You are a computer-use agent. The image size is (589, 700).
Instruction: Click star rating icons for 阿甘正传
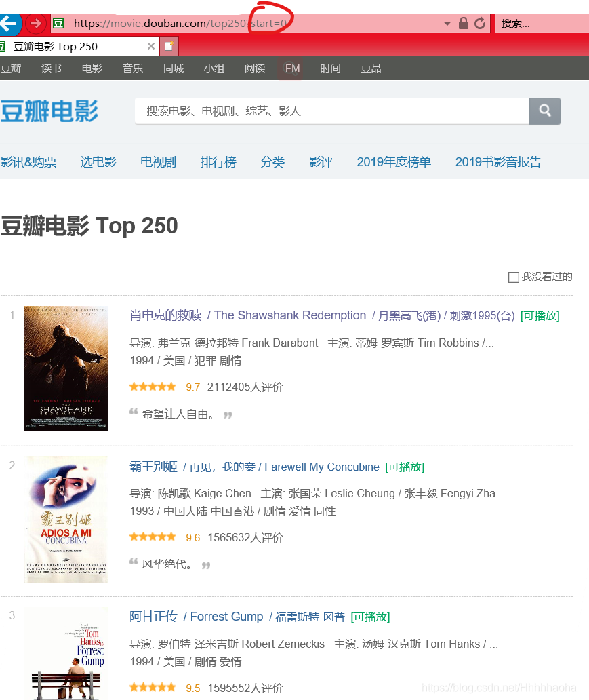153,687
